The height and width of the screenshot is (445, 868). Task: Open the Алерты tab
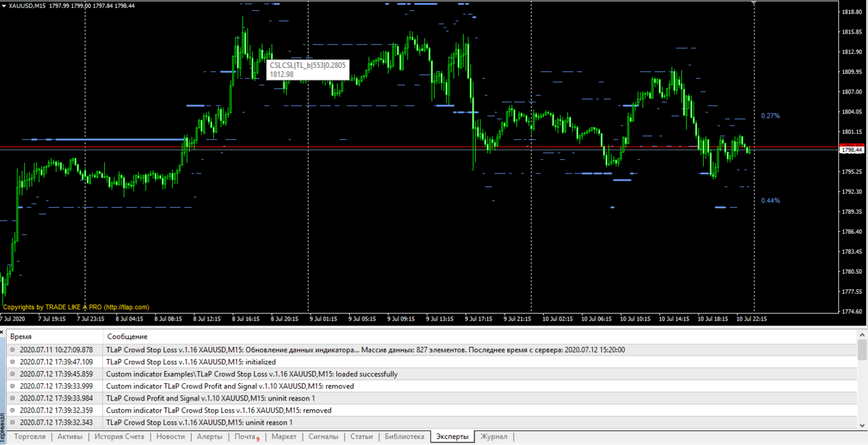click(x=209, y=437)
